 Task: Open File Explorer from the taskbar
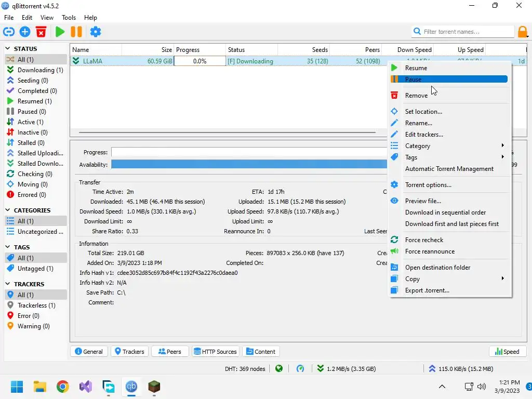pyautogui.click(x=39, y=387)
